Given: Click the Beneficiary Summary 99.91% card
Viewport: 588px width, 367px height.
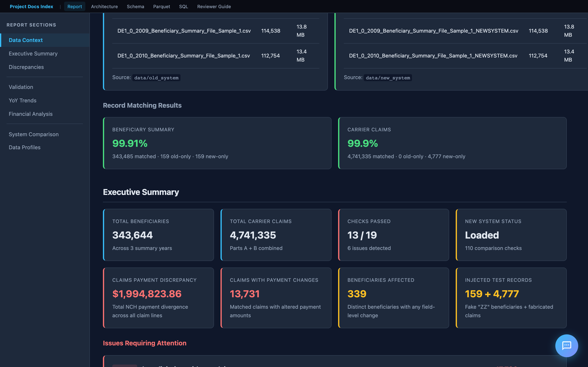Looking at the screenshot, I should click(x=217, y=143).
